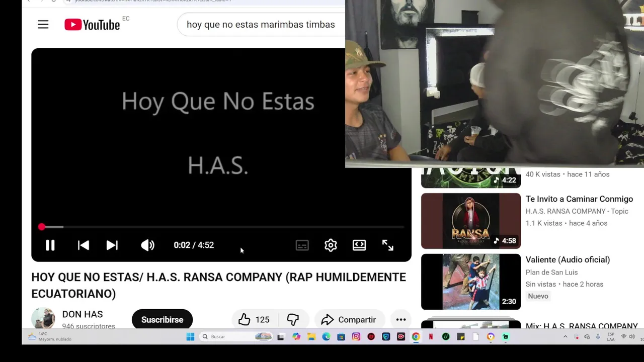Open Microsoft Store from the taskbar
The image size is (644, 362).
(x=341, y=337)
